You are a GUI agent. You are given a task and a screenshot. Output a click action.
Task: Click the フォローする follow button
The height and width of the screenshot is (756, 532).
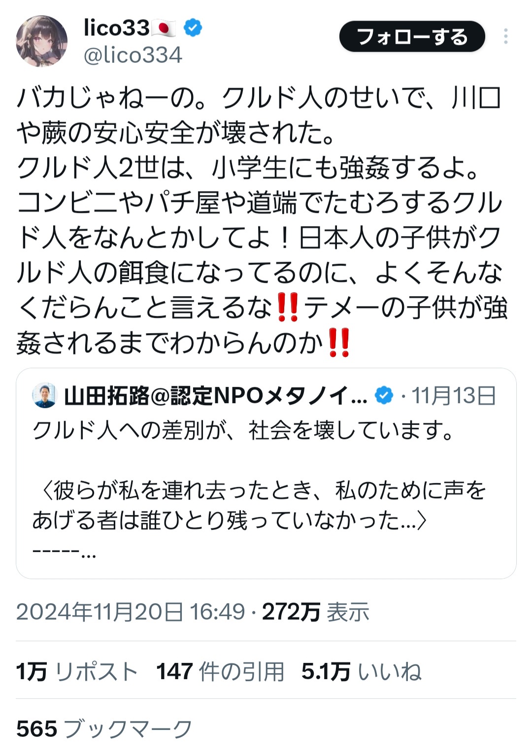412,36
